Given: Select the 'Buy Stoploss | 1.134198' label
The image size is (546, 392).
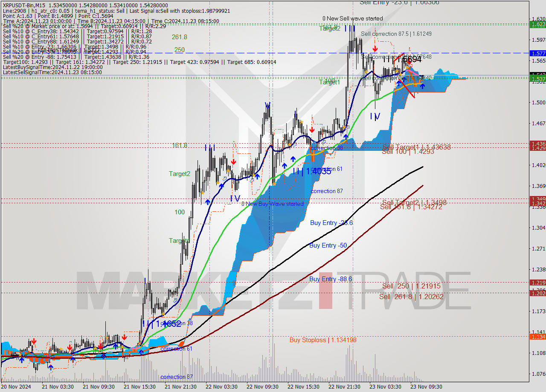Looking at the screenshot, I should pyautogui.click(x=323, y=340).
